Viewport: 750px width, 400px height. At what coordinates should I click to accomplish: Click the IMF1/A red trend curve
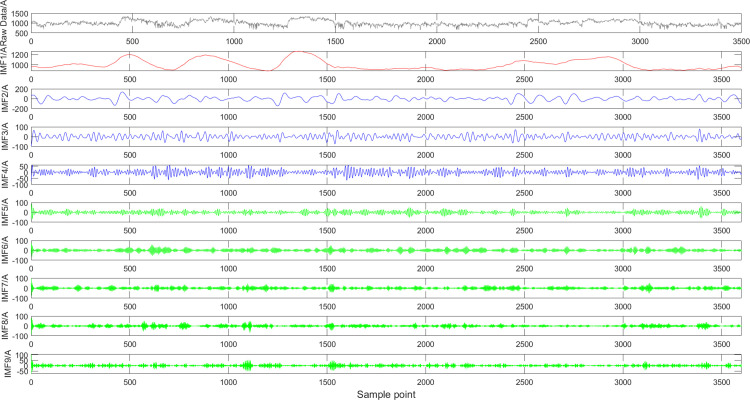pos(386,61)
